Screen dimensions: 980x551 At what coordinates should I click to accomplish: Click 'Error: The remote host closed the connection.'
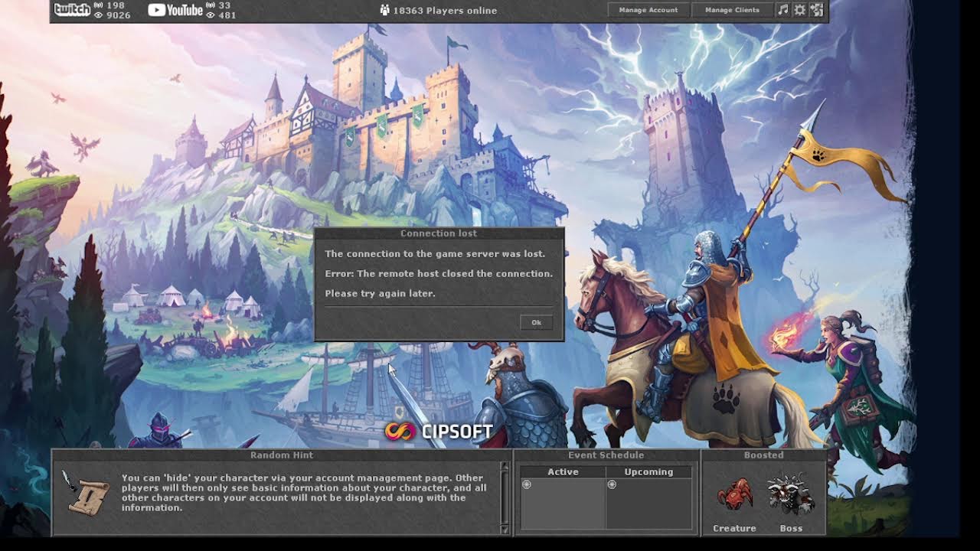pyautogui.click(x=439, y=274)
